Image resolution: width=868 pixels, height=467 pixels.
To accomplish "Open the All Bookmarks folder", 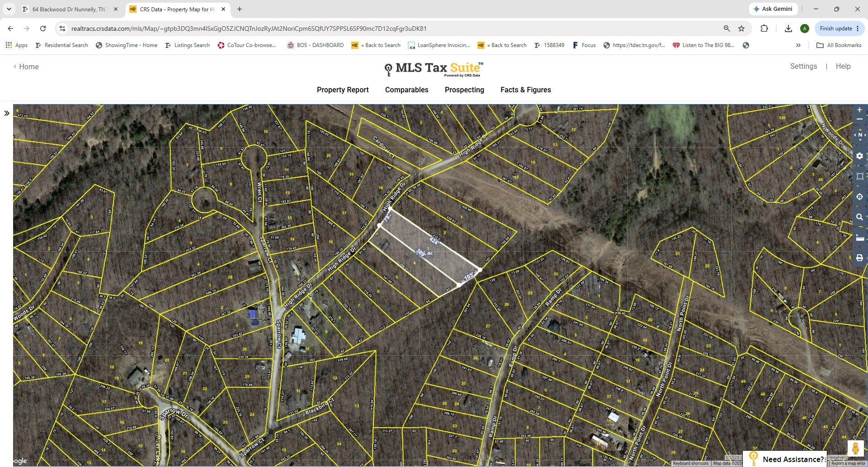I will pos(839,45).
